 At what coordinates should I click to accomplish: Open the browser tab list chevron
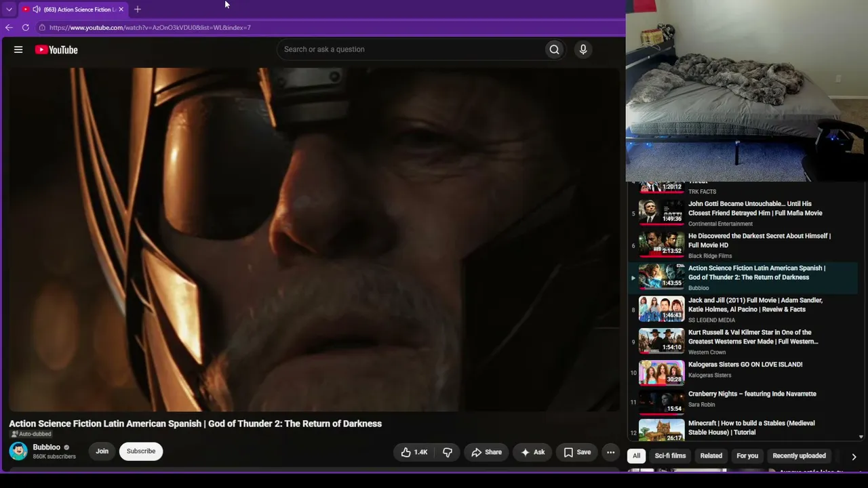9,9
